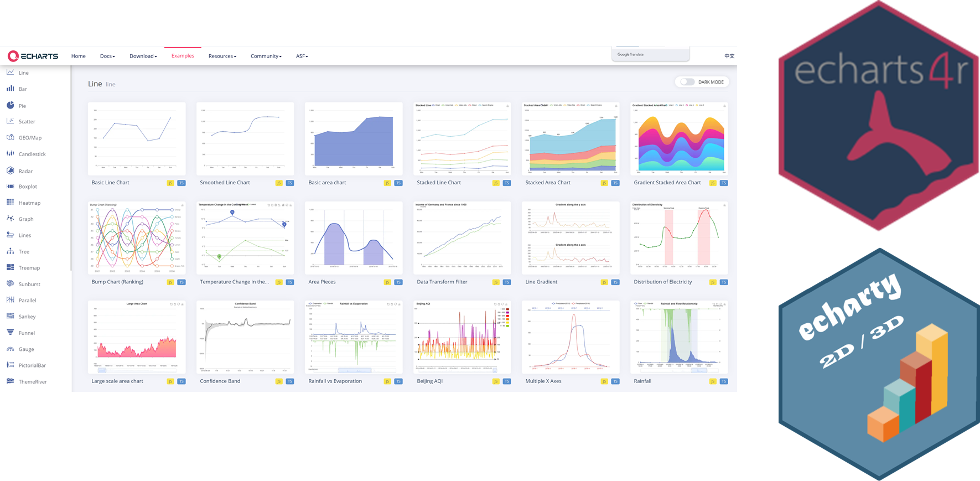This screenshot has height=481, width=980.
Task: Open the Gradient Stacked Area Chart thumbnail
Action: [679, 138]
